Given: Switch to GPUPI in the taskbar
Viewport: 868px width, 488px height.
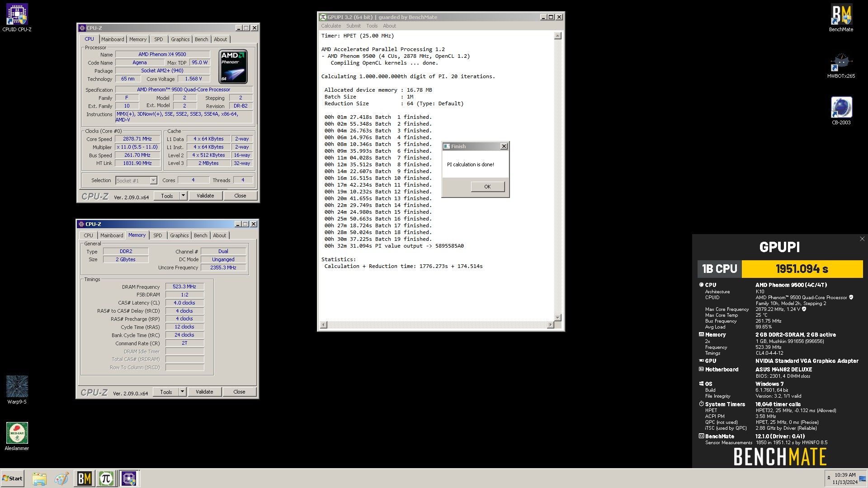Looking at the screenshot, I should click(x=106, y=479).
